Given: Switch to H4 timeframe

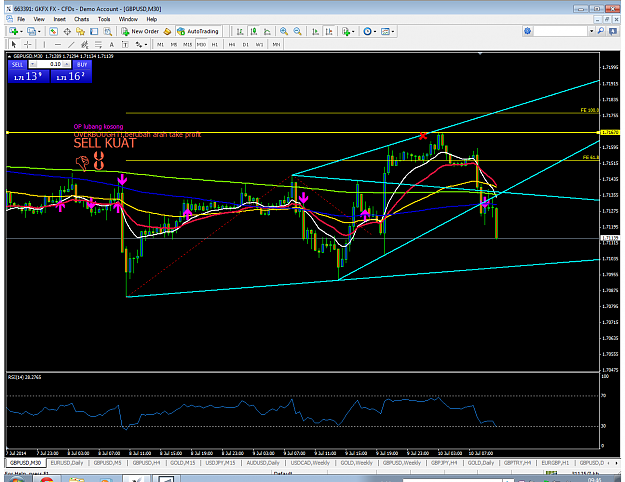Looking at the screenshot, I should (232, 44).
